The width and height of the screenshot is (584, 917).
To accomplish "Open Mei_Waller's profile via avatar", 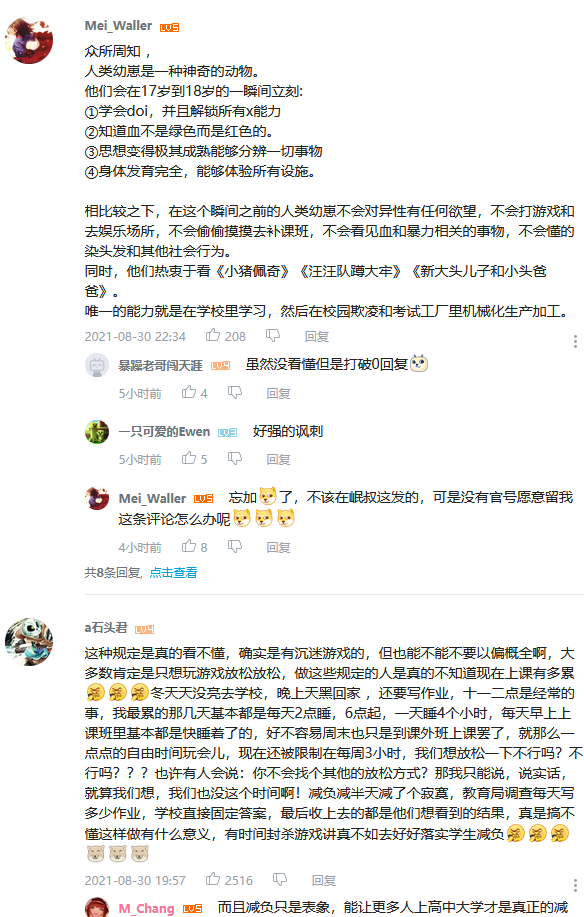I will [29, 40].
